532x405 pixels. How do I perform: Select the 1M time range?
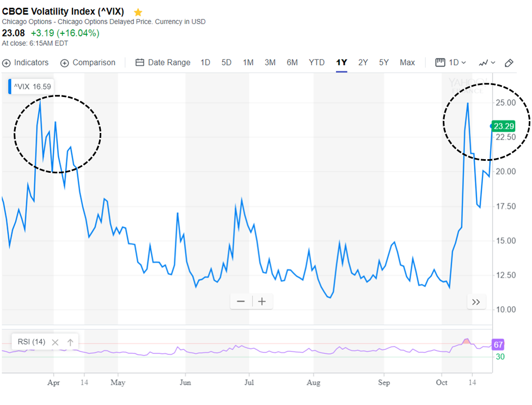[x=248, y=62]
